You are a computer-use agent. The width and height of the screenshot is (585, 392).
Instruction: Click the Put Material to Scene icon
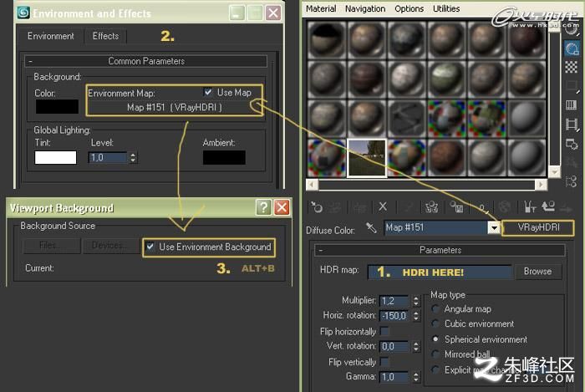334,207
